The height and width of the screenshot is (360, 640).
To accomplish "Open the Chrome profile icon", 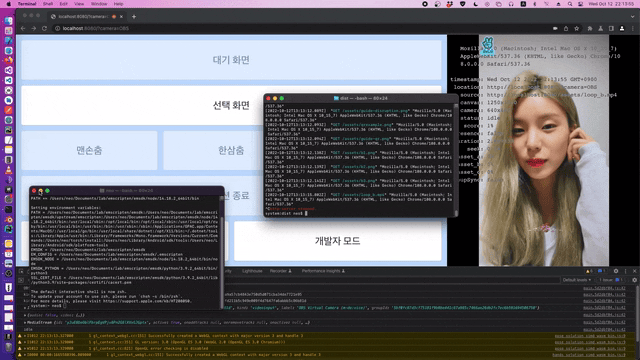I will (x=622, y=29).
